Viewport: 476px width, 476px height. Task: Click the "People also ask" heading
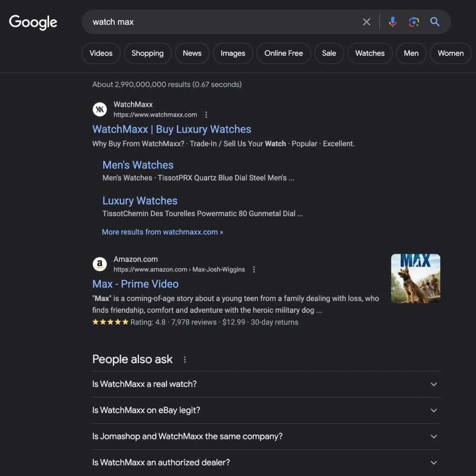pyautogui.click(x=132, y=359)
